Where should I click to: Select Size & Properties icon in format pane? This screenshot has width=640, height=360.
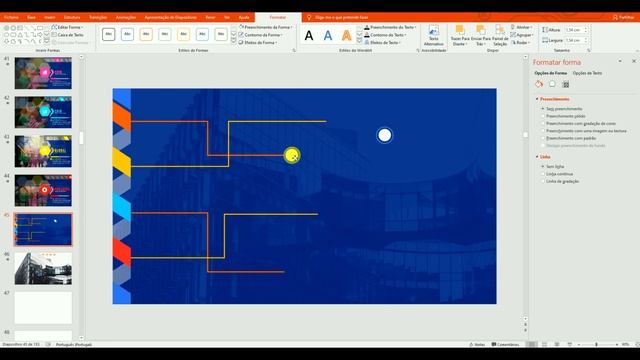(566, 84)
